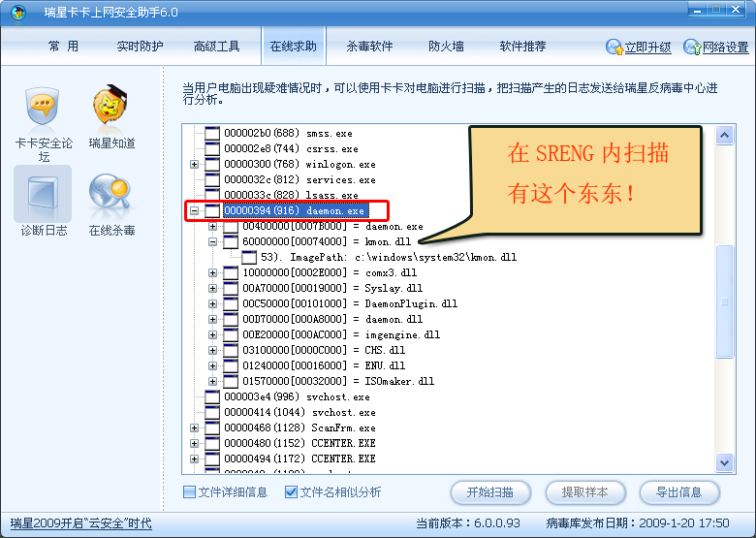Screen dimensions: 756x538
Task: Expand the Syslay.dll module node
Action: (x=212, y=288)
